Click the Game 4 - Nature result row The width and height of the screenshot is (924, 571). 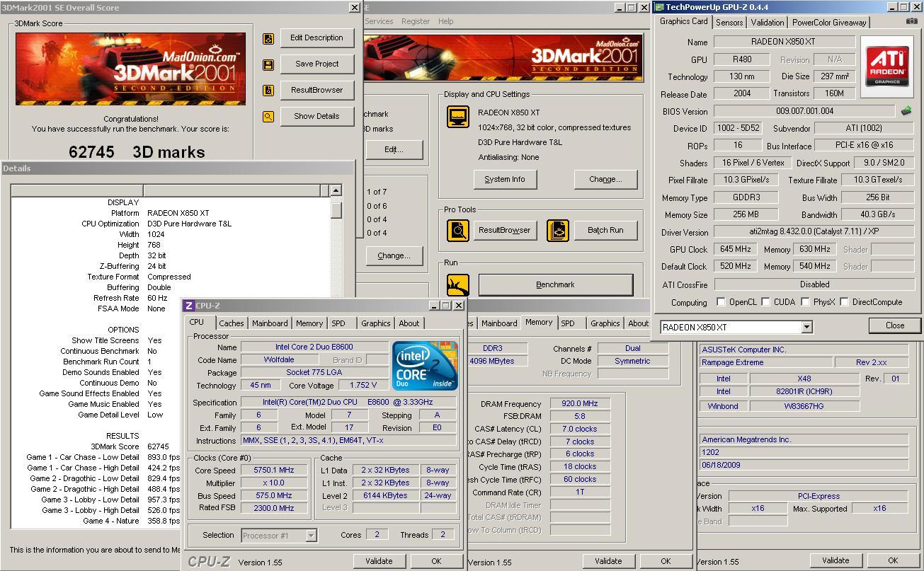96,521
